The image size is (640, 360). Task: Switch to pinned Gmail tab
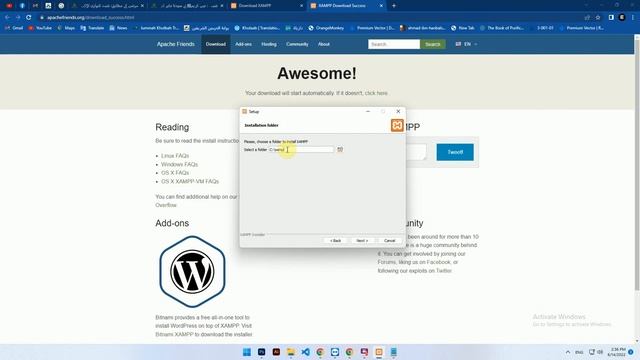tap(35, 6)
